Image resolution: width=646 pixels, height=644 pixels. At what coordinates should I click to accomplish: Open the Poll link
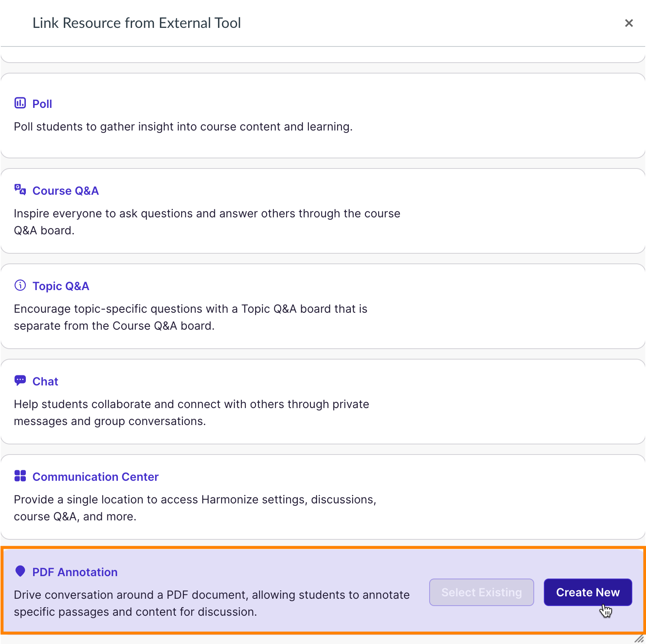coord(42,103)
